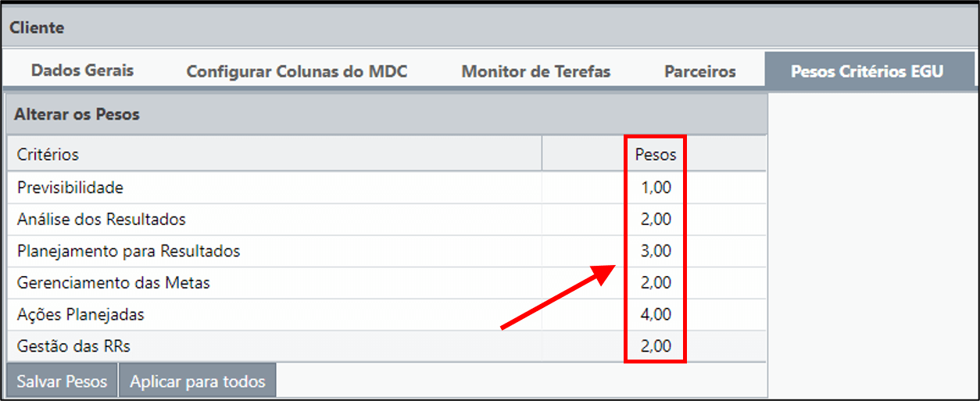Edit the Planejamento para Resultados weight 3,00
The image size is (980, 401).
tap(656, 251)
